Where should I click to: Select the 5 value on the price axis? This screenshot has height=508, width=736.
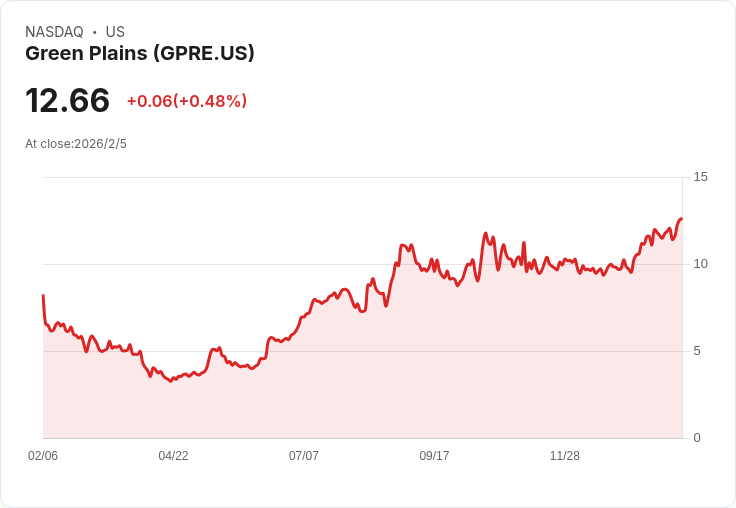(x=697, y=351)
